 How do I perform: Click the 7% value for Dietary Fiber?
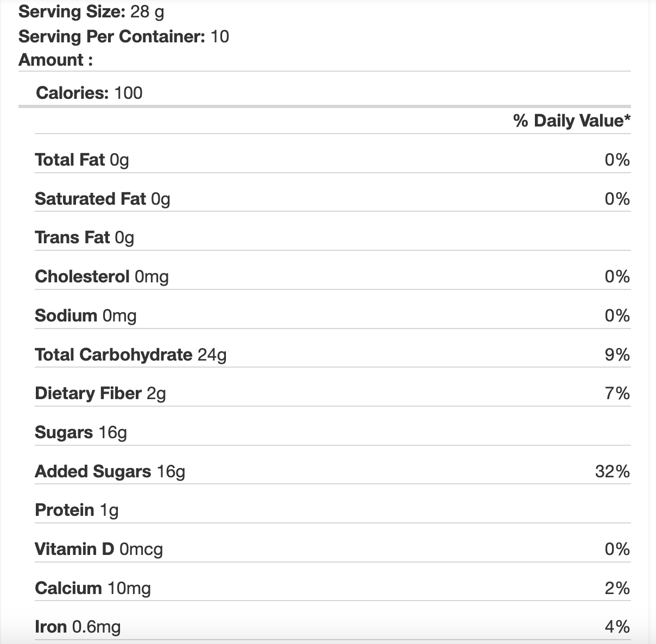[x=617, y=393]
